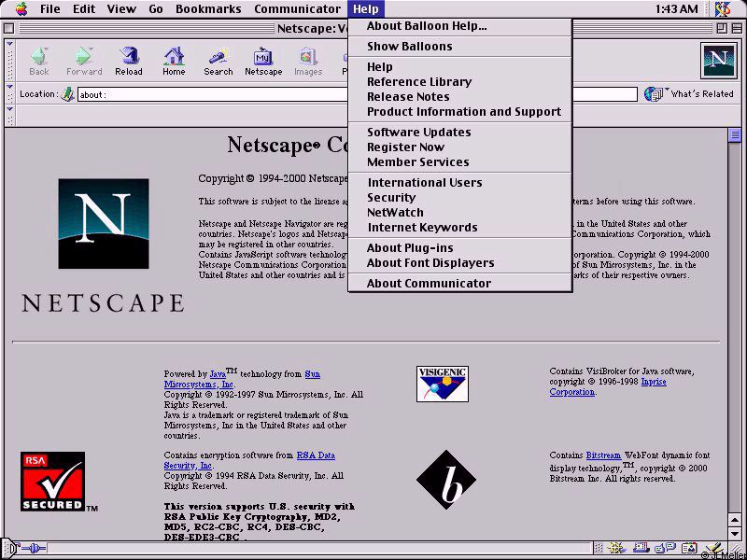The height and width of the screenshot is (560, 747).
Task: Click the scroll down arrow
Action: [734, 533]
